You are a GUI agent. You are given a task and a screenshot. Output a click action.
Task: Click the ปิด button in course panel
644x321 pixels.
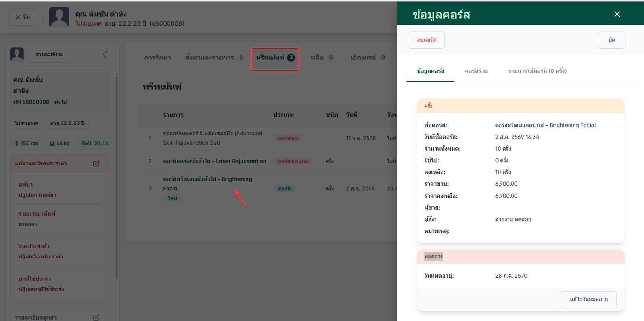(x=611, y=40)
